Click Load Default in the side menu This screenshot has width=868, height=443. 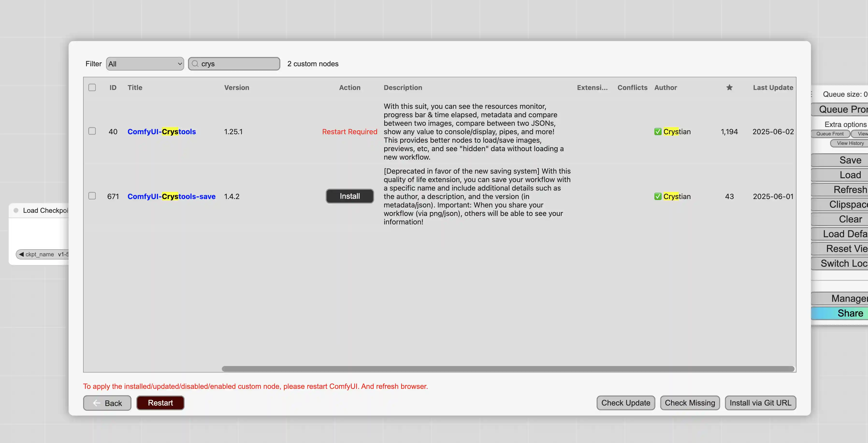coord(840,234)
